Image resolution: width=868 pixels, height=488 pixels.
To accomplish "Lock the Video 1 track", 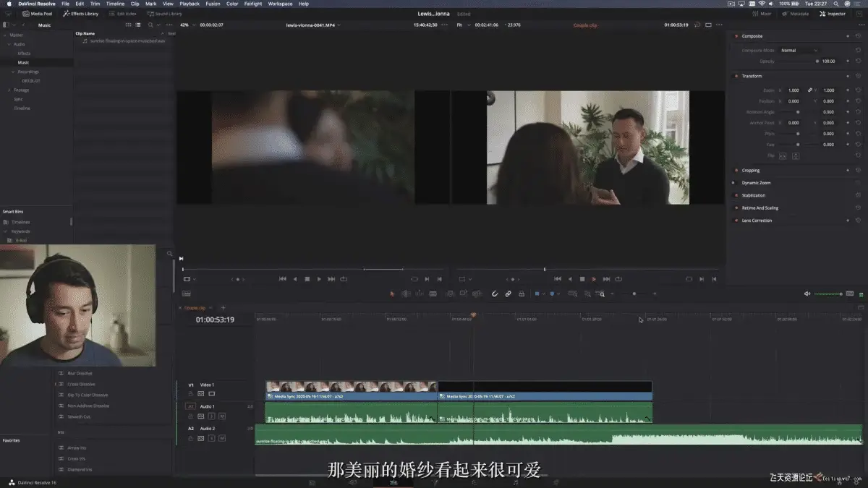I will [x=191, y=394].
